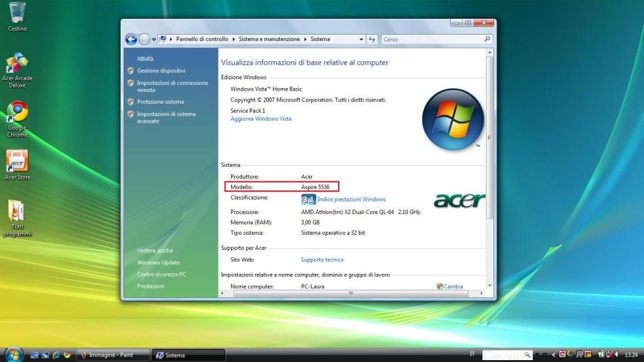Click the Sistema taskbar button
The height and width of the screenshot is (362, 644).
click(188, 355)
